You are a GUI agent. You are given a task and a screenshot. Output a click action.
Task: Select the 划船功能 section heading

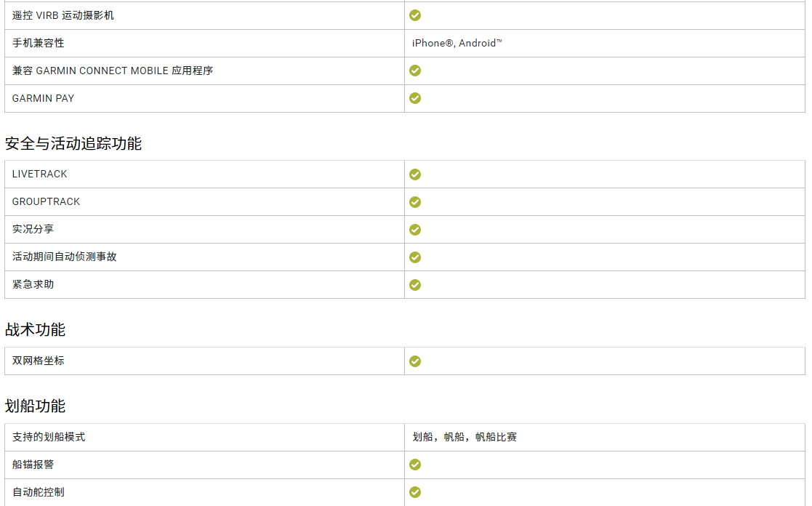(35, 406)
